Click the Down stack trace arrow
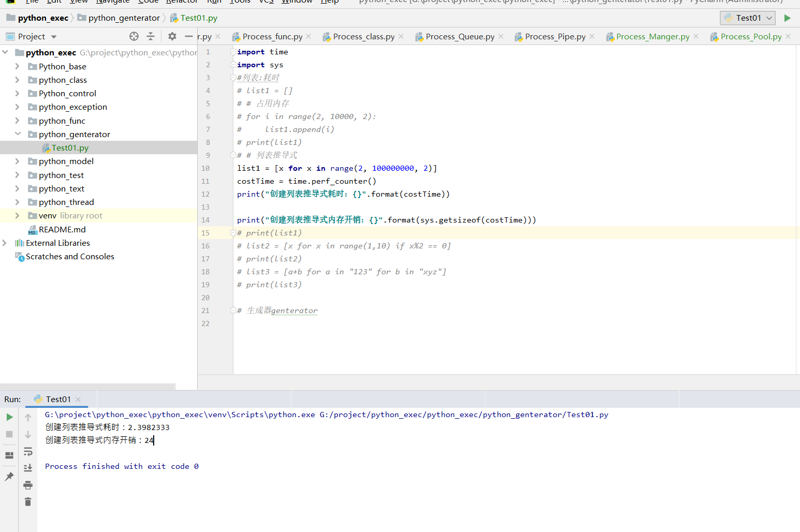800x532 pixels. 28,435
